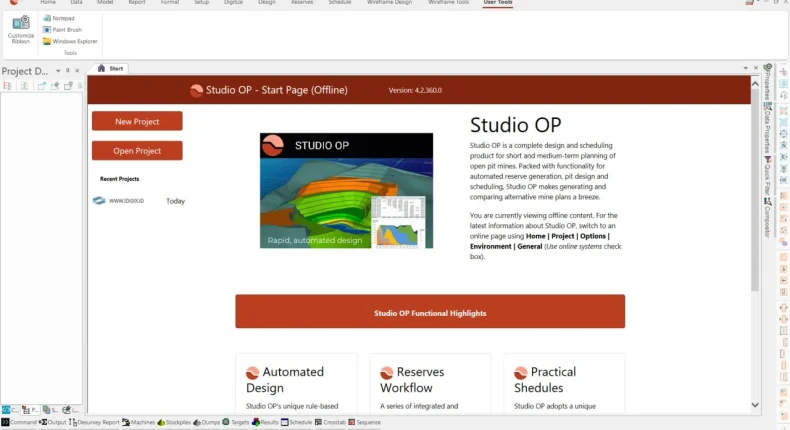The width and height of the screenshot is (790, 430).
Task: Click the Version 4.2.360.0 text
Action: [x=415, y=90]
